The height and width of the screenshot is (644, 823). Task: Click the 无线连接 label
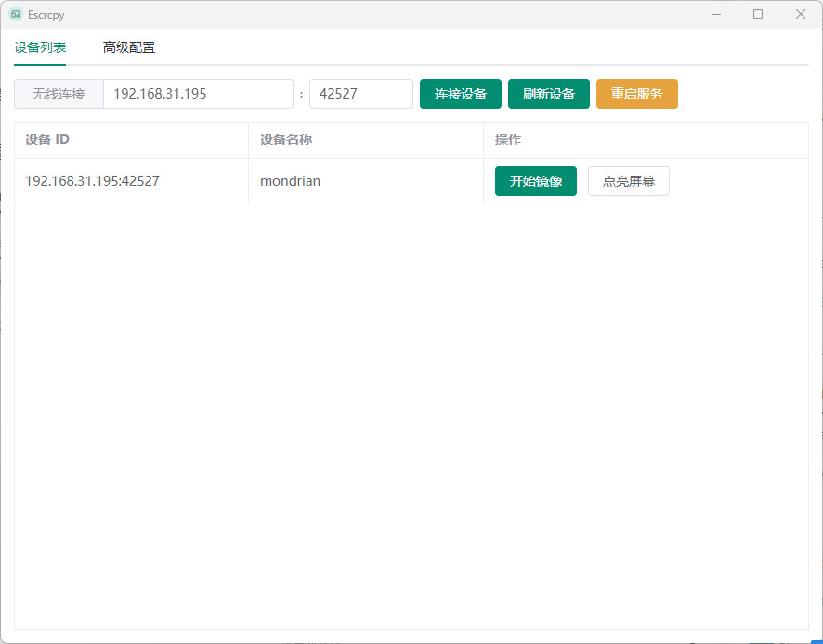(59, 94)
